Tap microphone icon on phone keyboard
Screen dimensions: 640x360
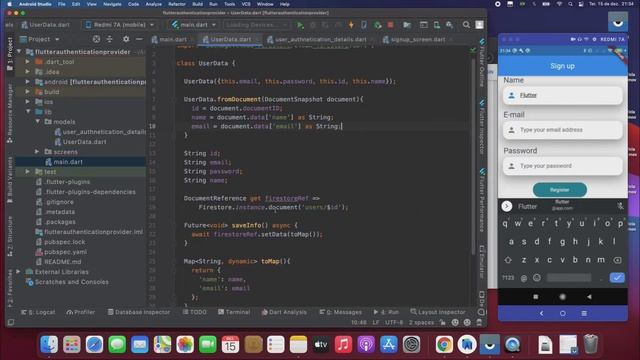click(x=620, y=207)
